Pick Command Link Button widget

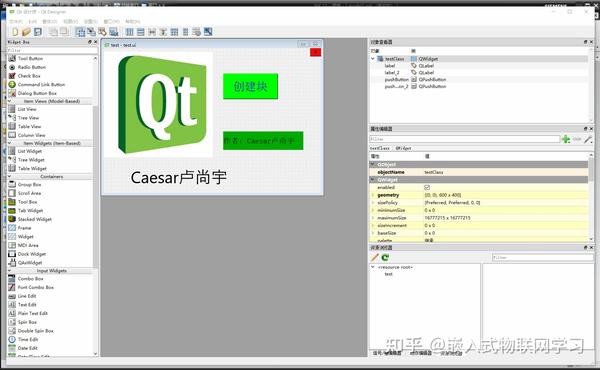(x=41, y=85)
